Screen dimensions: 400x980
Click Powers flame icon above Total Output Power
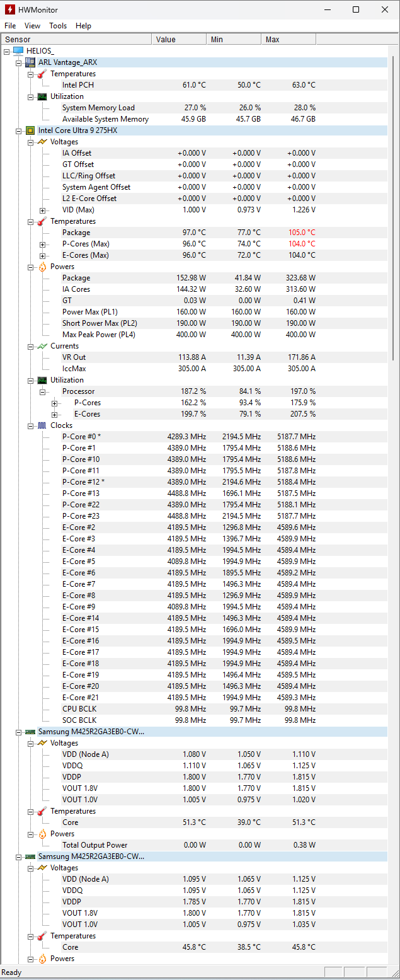(x=42, y=834)
